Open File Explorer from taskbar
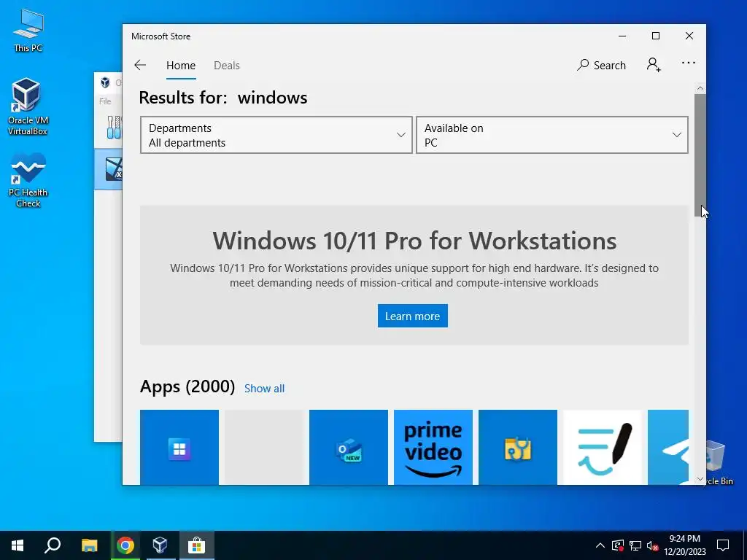Image resolution: width=747 pixels, height=560 pixels. coord(89,545)
